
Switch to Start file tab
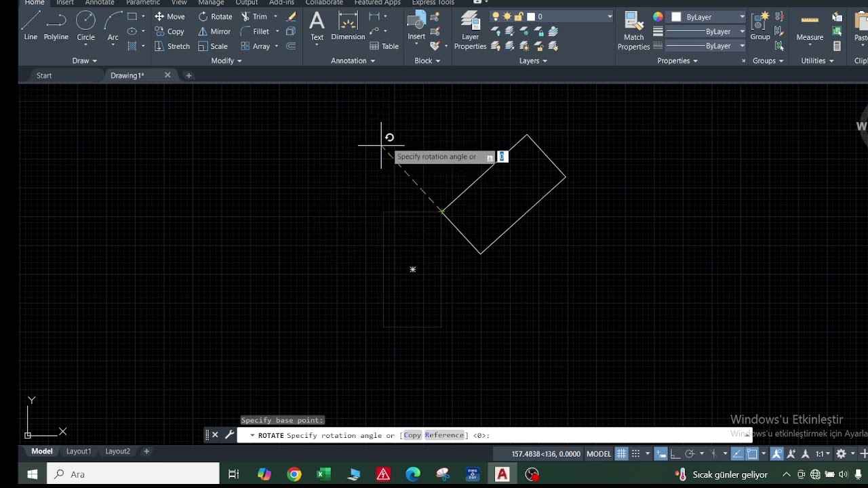pyautogui.click(x=44, y=75)
